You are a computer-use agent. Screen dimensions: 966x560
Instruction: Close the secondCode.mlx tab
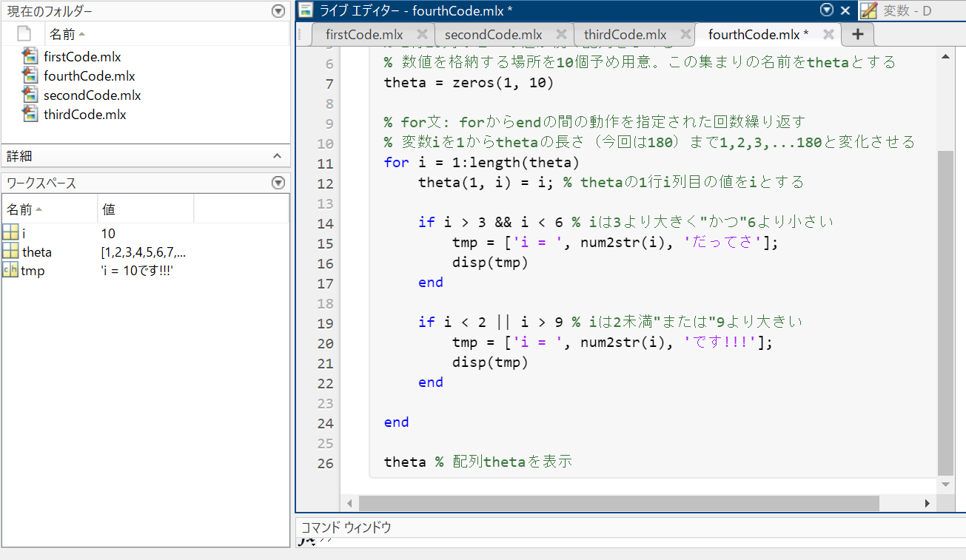561,34
